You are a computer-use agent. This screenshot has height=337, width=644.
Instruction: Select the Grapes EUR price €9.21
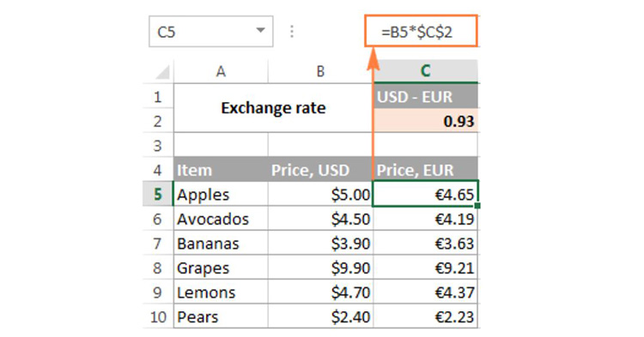click(x=426, y=268)
